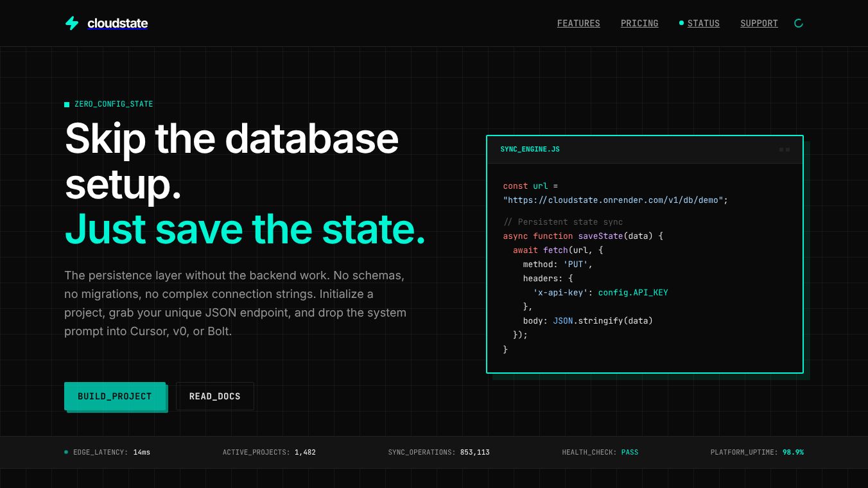The width and height of the screenshot is (868, 488).
Task: Click the cloudstate lightning bolt logo icon
Action: pyautogui.click(x=72, y=23)
